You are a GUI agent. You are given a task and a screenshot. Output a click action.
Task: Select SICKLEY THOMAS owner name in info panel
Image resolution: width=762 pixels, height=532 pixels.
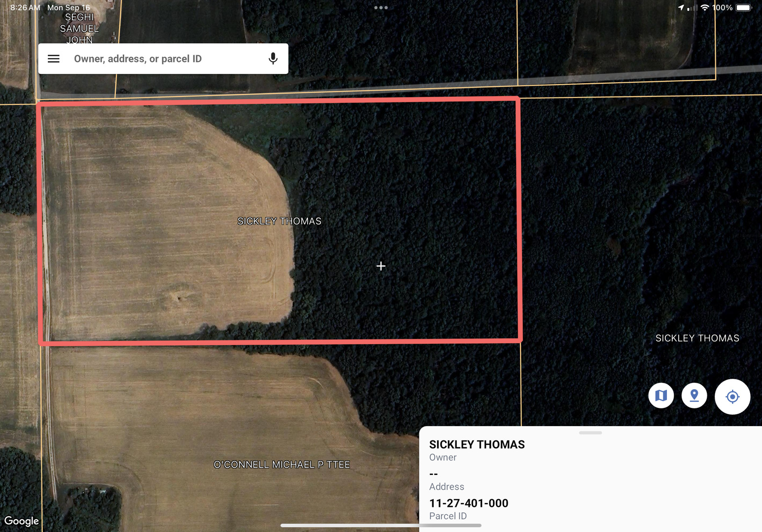[x=477, y=445]
